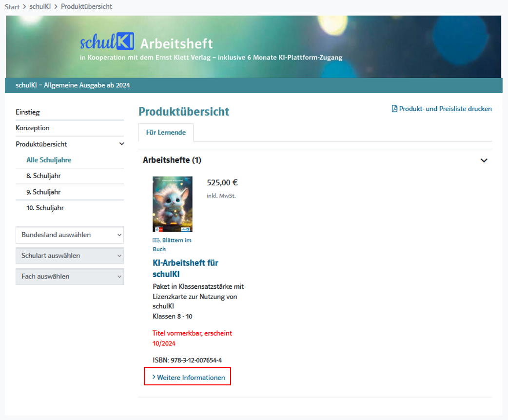
Task: Click the book icon next to Blättern im Buch
Action: click(156, 240)
